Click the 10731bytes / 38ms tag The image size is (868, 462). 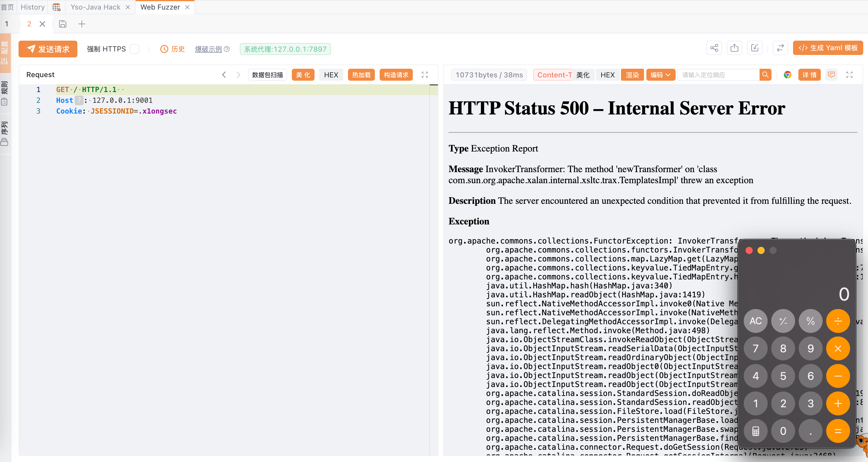tap(489, 75)
